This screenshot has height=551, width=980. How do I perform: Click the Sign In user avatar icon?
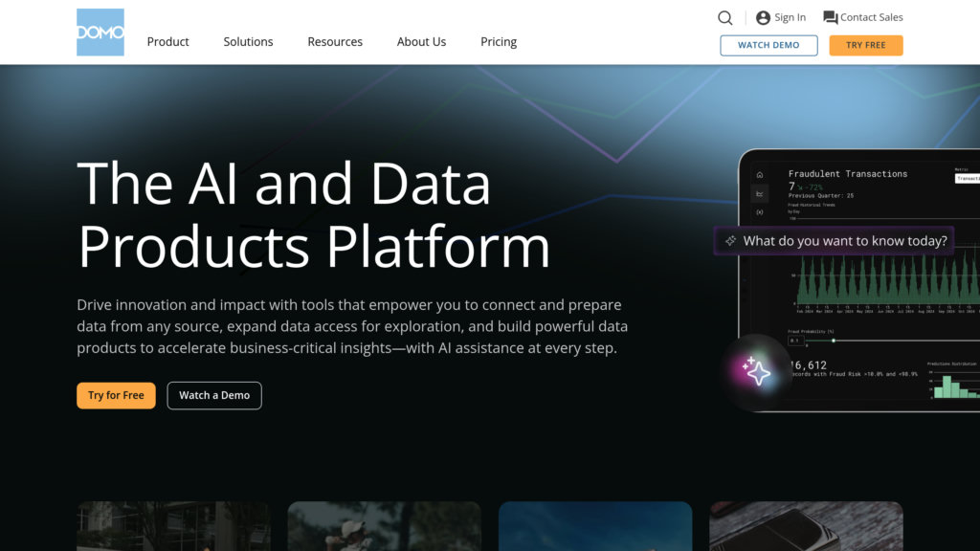763,17
